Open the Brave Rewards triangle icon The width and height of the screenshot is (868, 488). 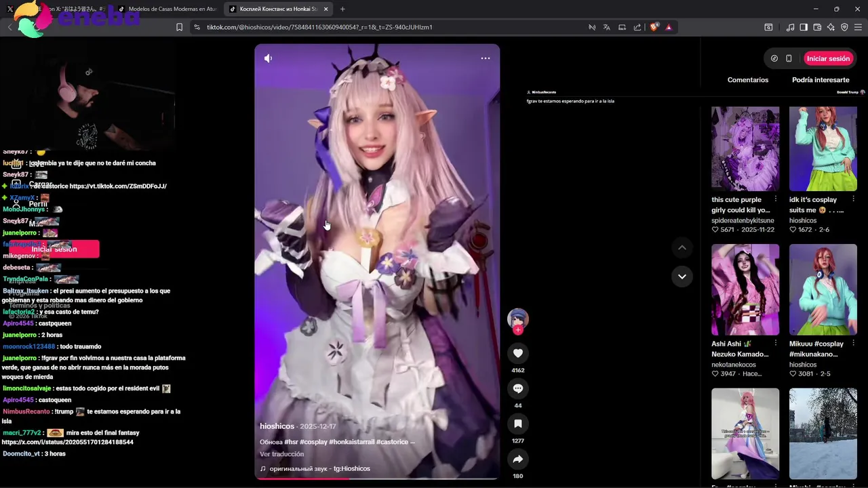tap(669, 27)
